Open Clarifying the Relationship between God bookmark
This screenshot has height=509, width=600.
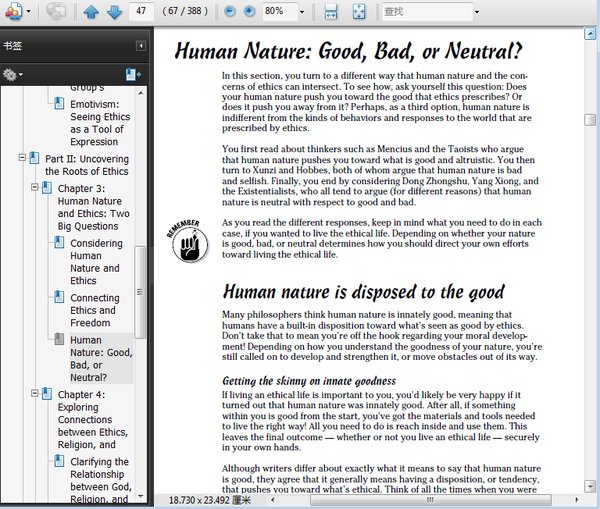(x=101, y=480)
